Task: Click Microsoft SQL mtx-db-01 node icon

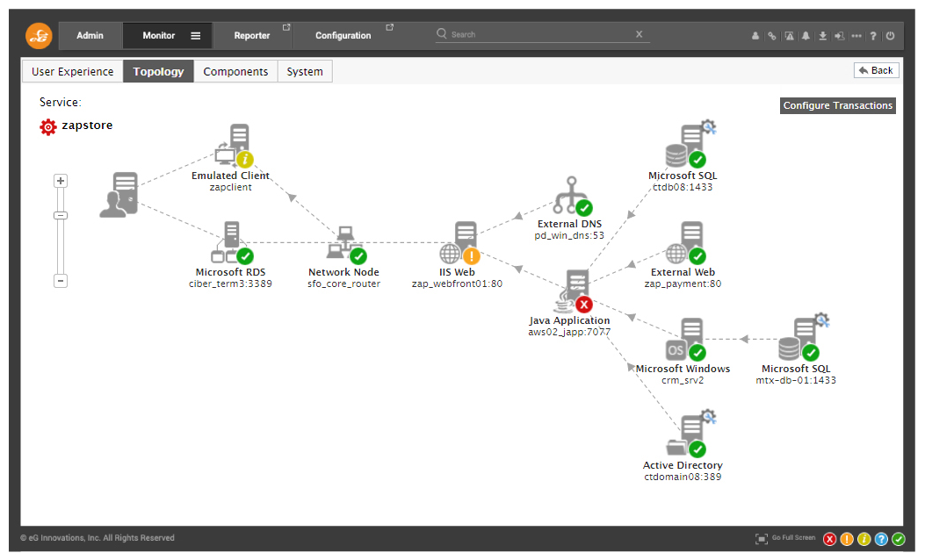Action: 801,338
